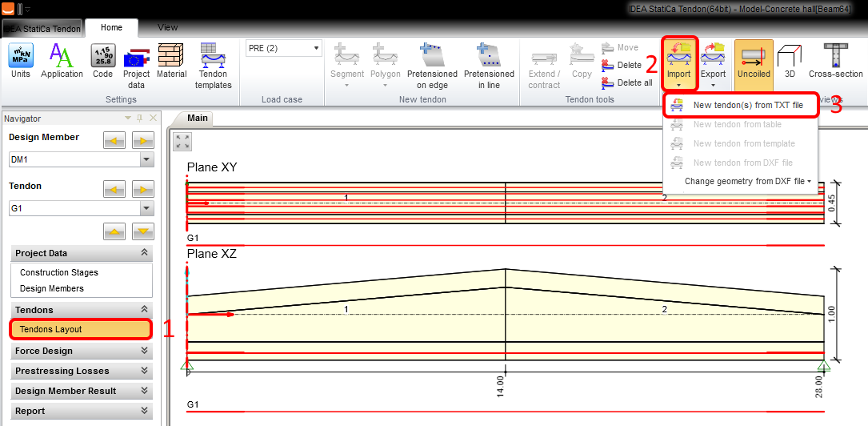The height and width of the screenshot is (426, 868).
Task: Click the Export button
Action: tap(712, 64)
